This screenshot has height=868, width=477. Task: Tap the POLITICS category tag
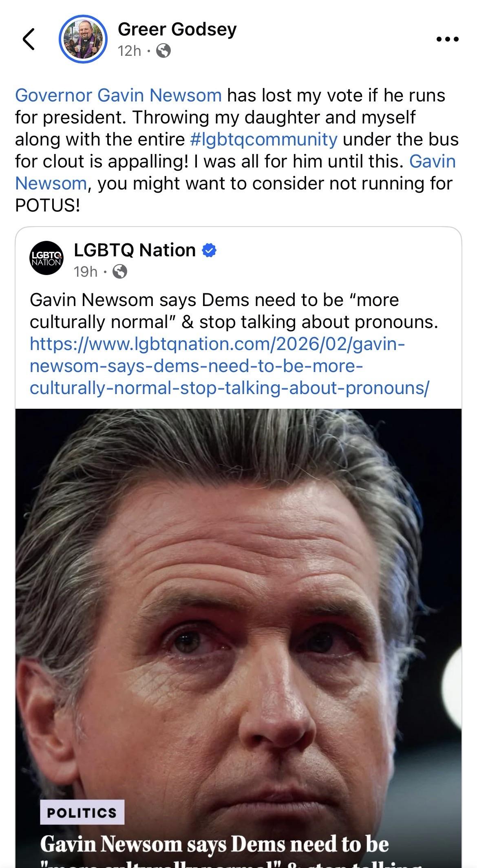coord(82,813)
